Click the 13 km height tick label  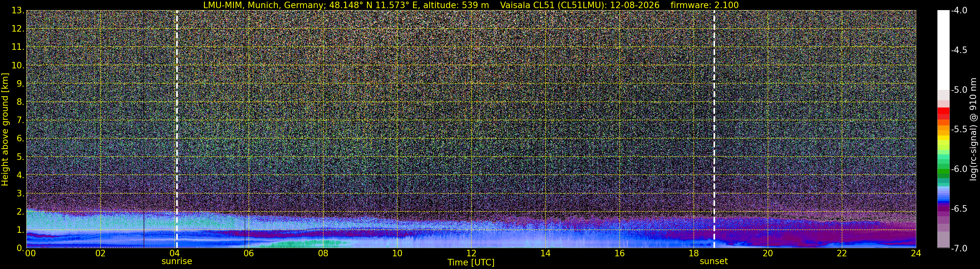click(x=18, y=11)
